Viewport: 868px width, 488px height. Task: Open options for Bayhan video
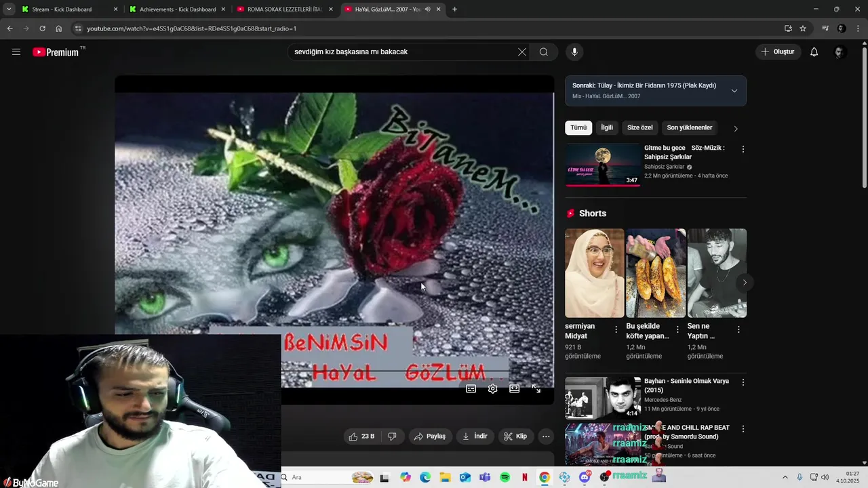pyautogui.click(x=743, y=382)
